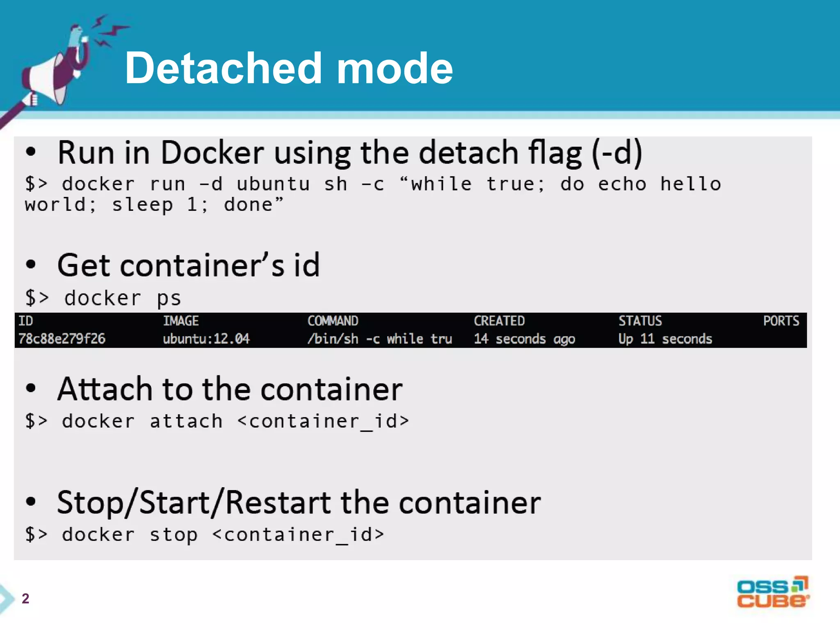Click the "docker attach <container_id>" command
Viewport: 840px width, 630px height.
[235, 421]
